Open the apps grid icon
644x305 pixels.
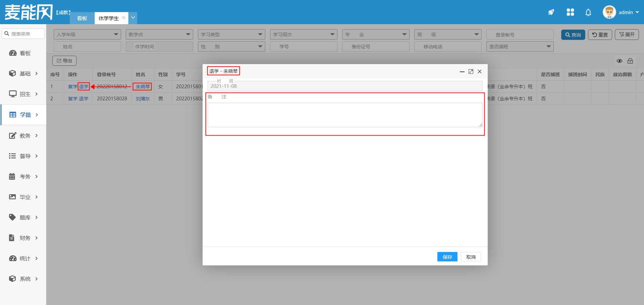tap(570, 12)
